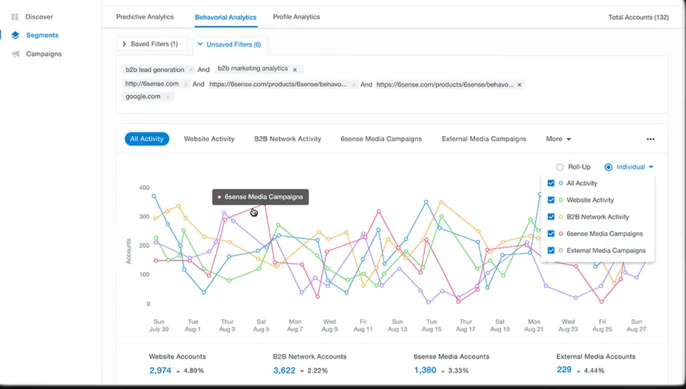Select the Roll-Up radio option
The height and width of the screenshot is (389, 686).
click(x=560, y=167)
